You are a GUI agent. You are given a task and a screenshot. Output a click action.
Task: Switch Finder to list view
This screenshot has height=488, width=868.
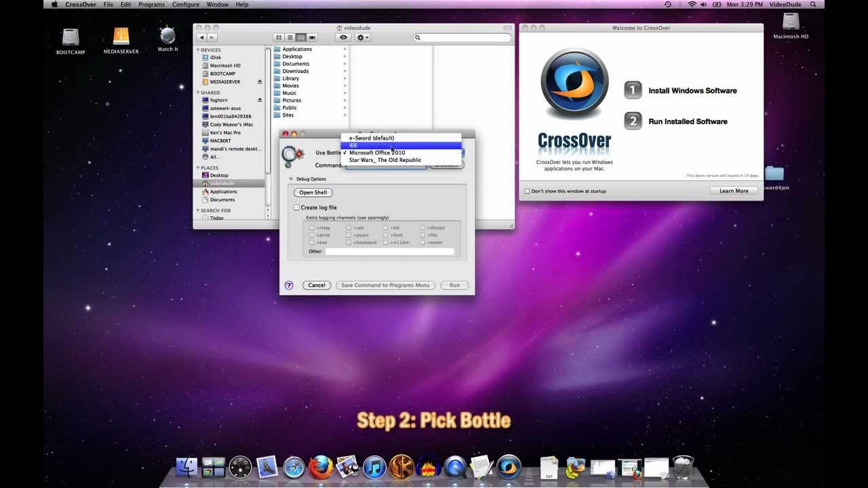[290, 37]
